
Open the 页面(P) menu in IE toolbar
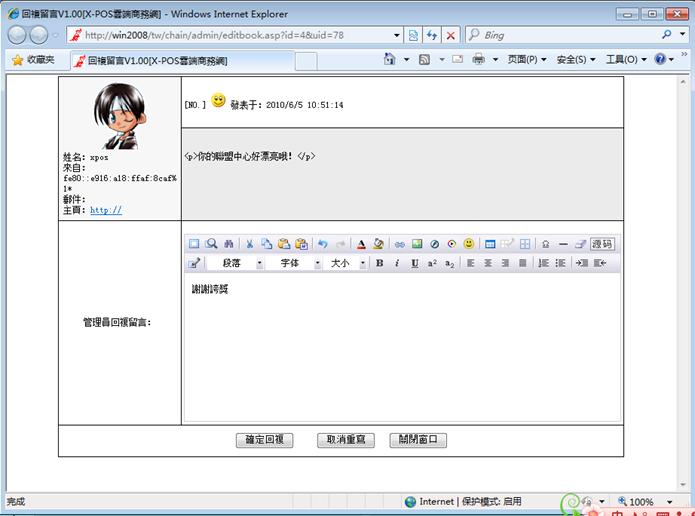point(526,60)
